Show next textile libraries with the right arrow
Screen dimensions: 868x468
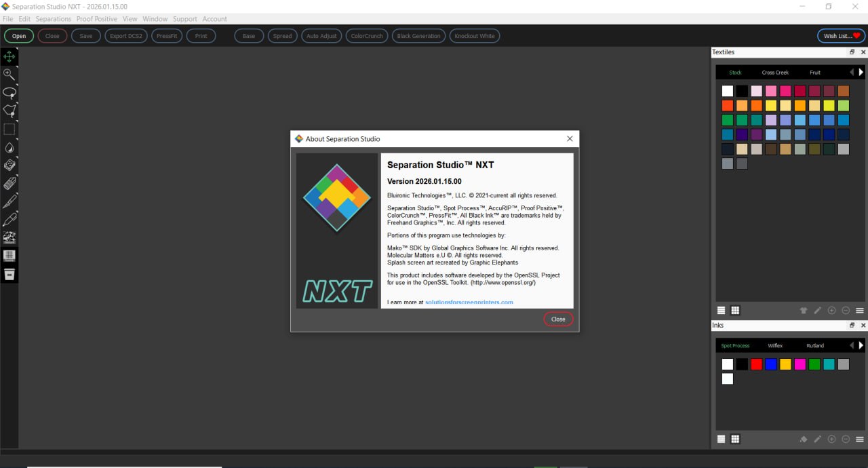(x=861, y=72)
